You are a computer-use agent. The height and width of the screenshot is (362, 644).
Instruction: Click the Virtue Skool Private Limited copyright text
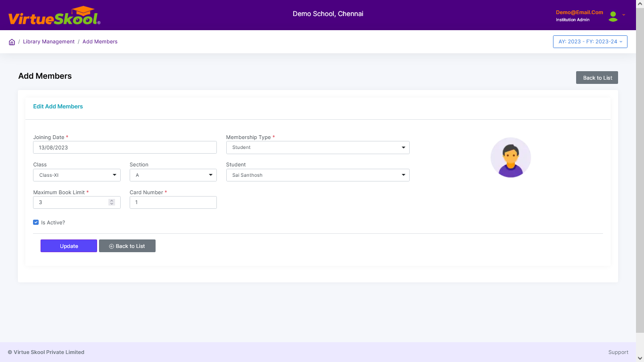pyautogui.click(x=46, y=352)
